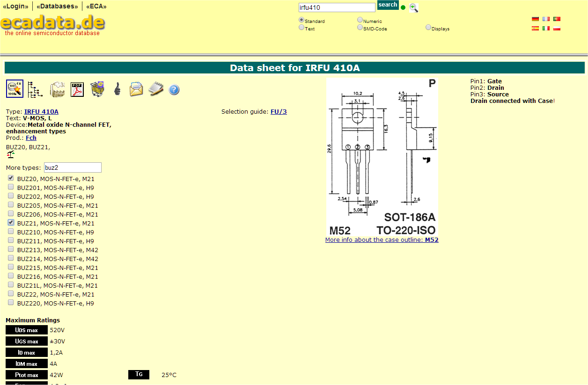Switch language with the Spanish flag
588x385 pixels.
pos(535,29)
